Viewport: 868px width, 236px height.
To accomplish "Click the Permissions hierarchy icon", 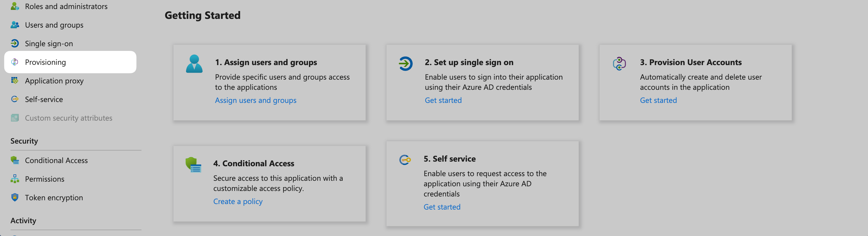I will (15, 179).
